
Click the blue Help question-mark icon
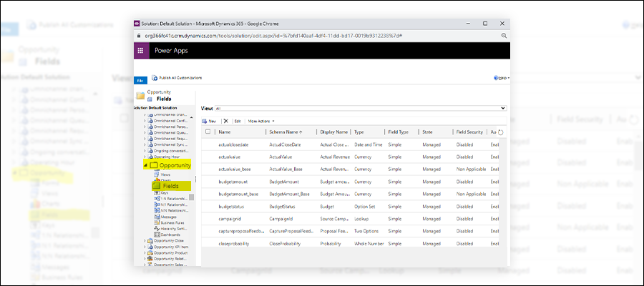[496, 78]
